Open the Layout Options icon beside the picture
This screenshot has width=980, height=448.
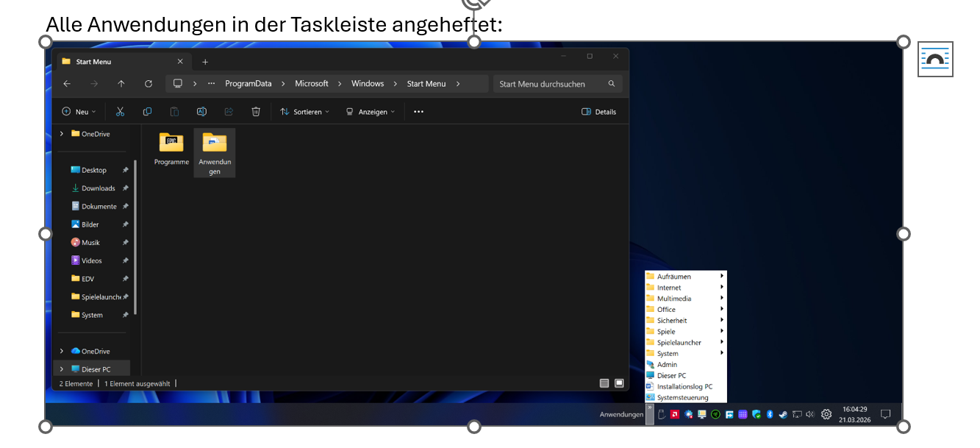[935, 59]
